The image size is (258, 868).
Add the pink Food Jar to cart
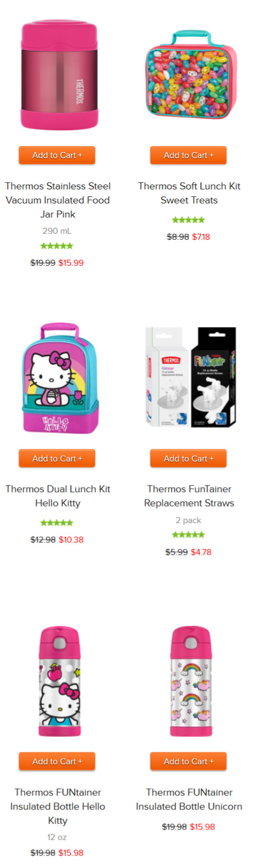click(57, 155)
